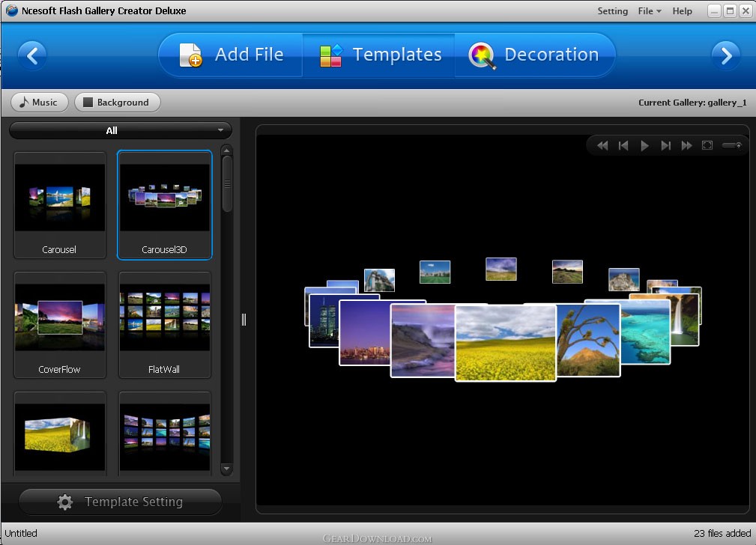Click the tree and mountain photo in preview
Image resolution: width=756 pixels, height=545 pixels.
(588, 341)
